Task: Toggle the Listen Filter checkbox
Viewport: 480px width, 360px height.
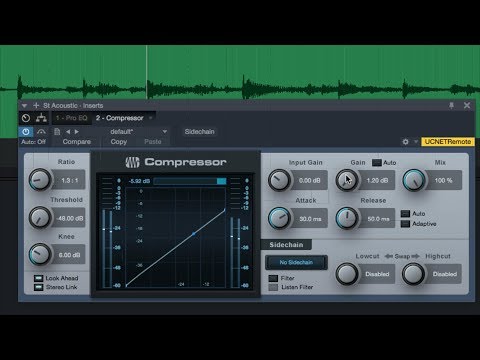Action: [x=273, y=287]
